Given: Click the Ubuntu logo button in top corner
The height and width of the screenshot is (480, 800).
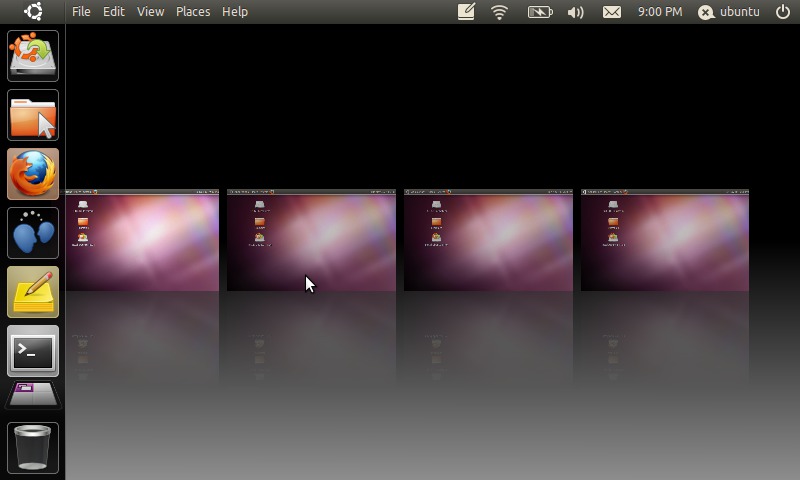Looking at the screenshot, I should point(33,12).
